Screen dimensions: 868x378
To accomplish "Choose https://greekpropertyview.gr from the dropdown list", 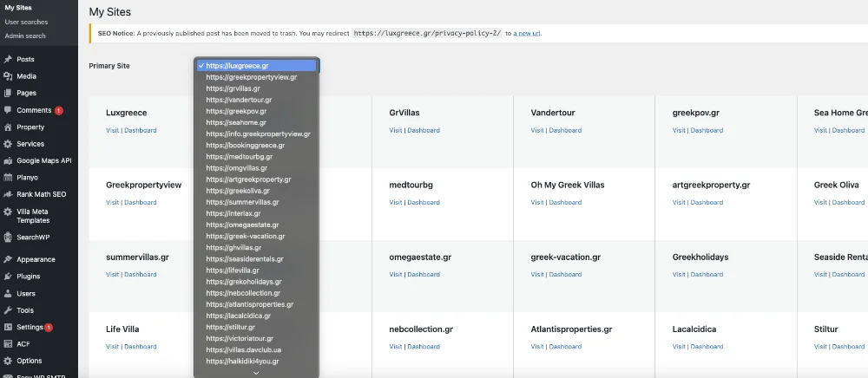I will click(251, 77).
